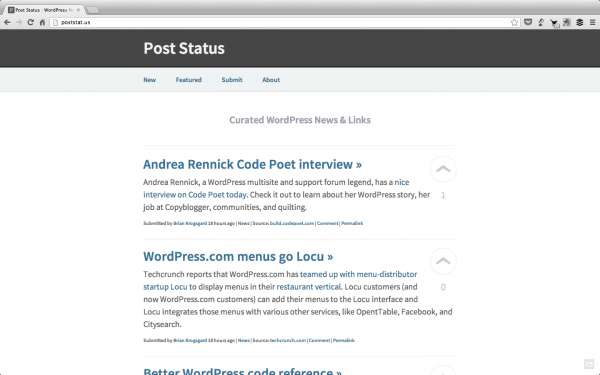Open the black bird extension icon

(554, 23)
